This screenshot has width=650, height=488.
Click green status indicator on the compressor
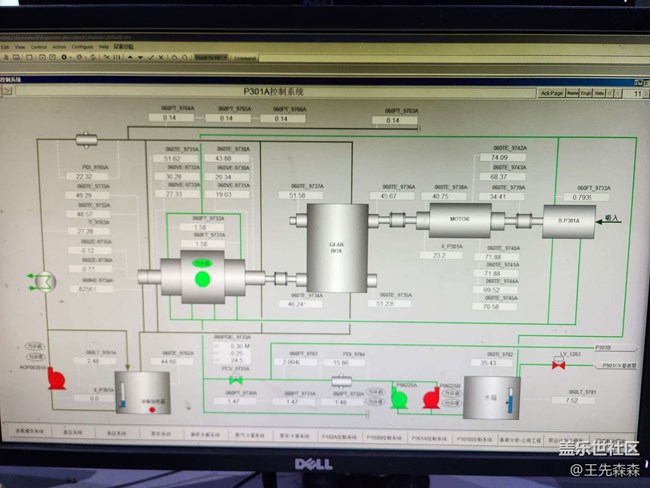203,279
